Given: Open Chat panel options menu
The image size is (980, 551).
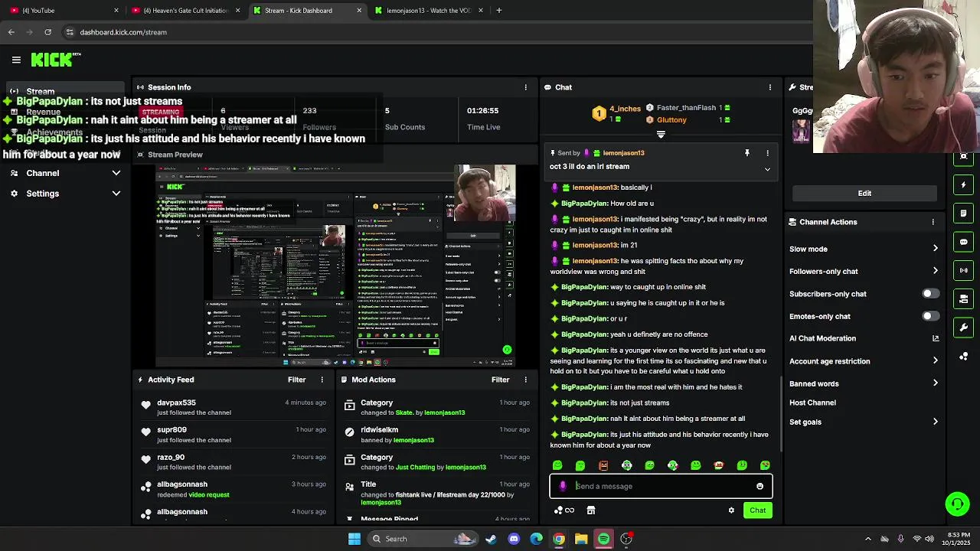Looking at the screenshot, I should click(769, 87).
